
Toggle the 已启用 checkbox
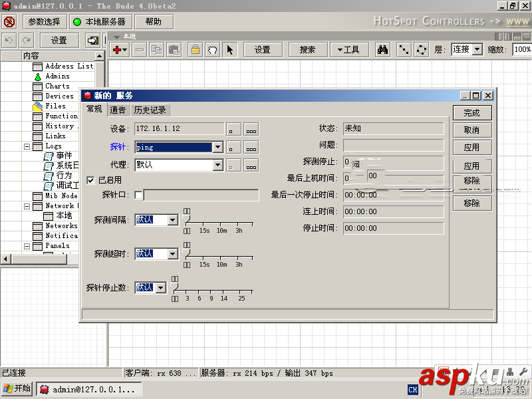coord(90,180)
